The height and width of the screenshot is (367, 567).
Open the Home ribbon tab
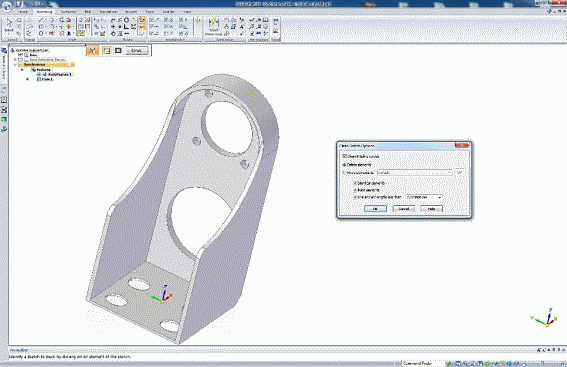click(x=23, y=12)
